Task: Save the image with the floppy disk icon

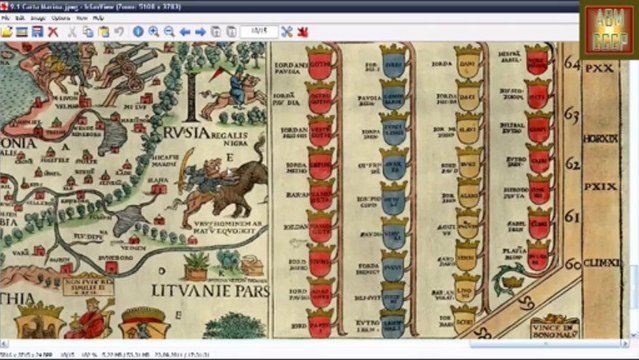Action: pyautogui.click(x=37, y=31)
